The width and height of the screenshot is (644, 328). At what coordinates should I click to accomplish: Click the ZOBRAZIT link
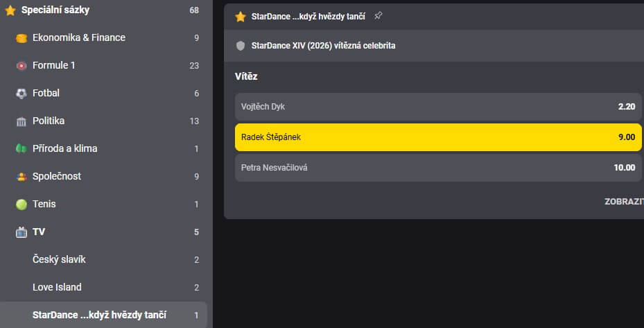(x=623, y=201)
